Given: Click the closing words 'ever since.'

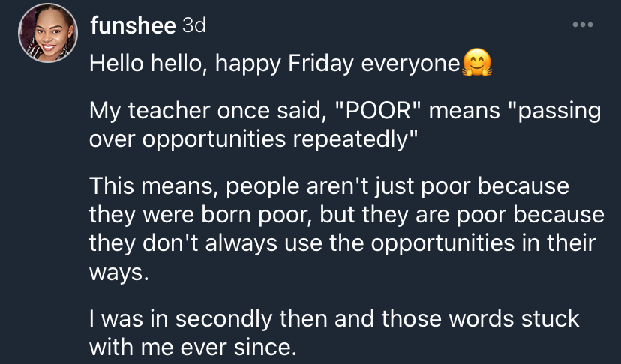Looking at the screenshot, I should pos(238,348).
